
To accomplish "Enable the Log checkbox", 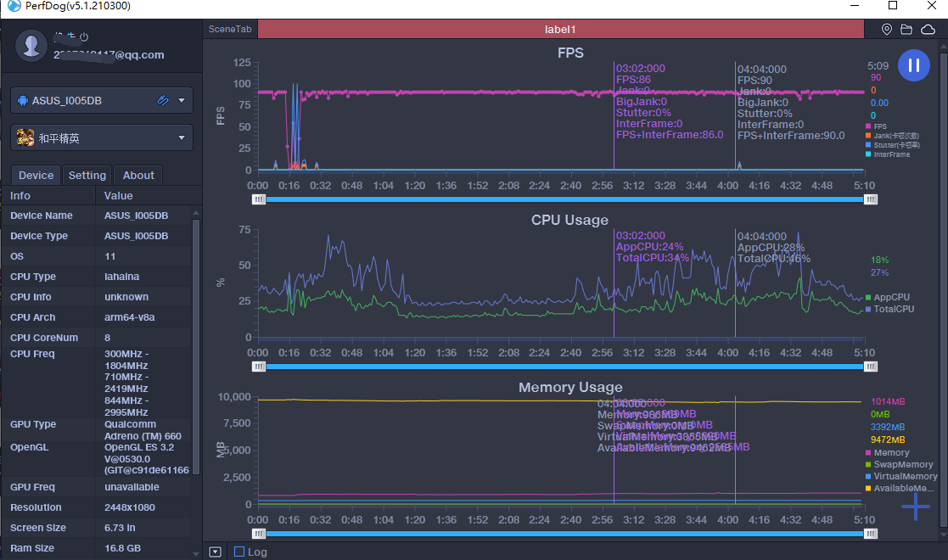I will point(239,552).
